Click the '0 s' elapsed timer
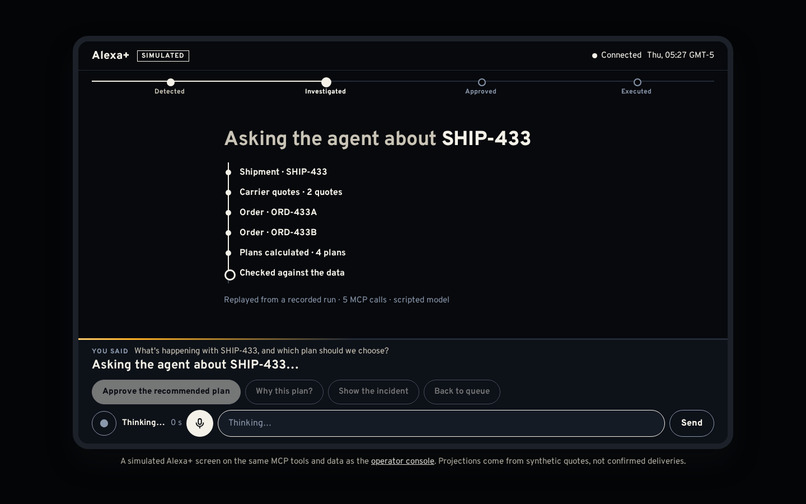 176,423
